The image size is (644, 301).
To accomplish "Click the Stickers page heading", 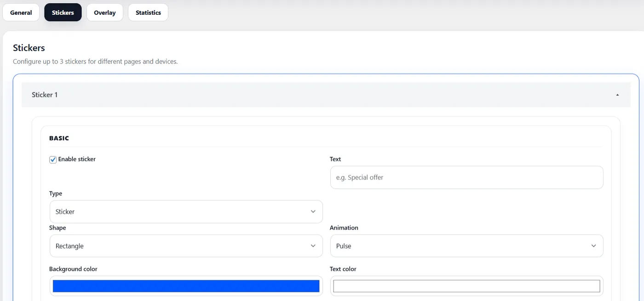I will [x=29, y=48].
